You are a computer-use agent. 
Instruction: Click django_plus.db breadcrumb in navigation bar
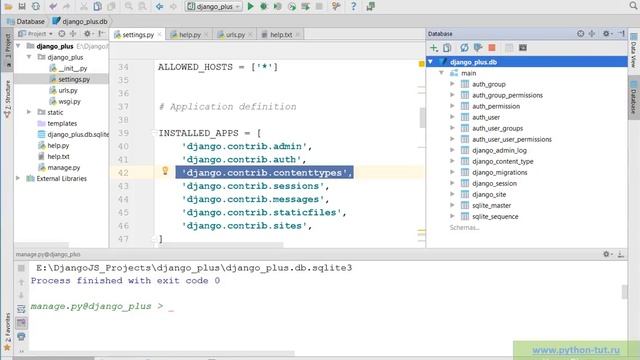pyautogui.click(x=80, y=21)
